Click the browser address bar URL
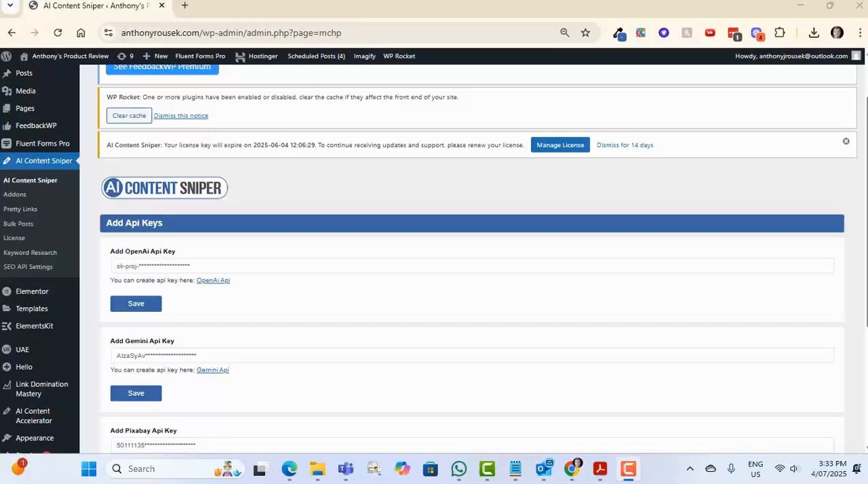 tap(231, 33)
